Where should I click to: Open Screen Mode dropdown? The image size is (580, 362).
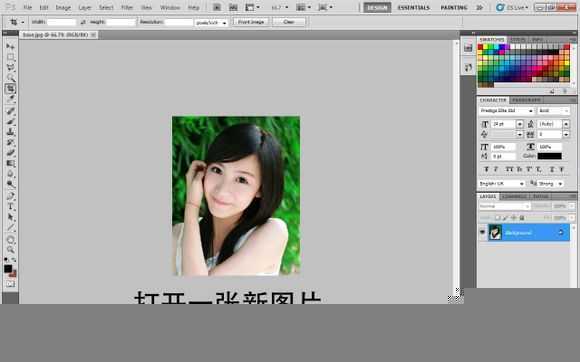326,7
